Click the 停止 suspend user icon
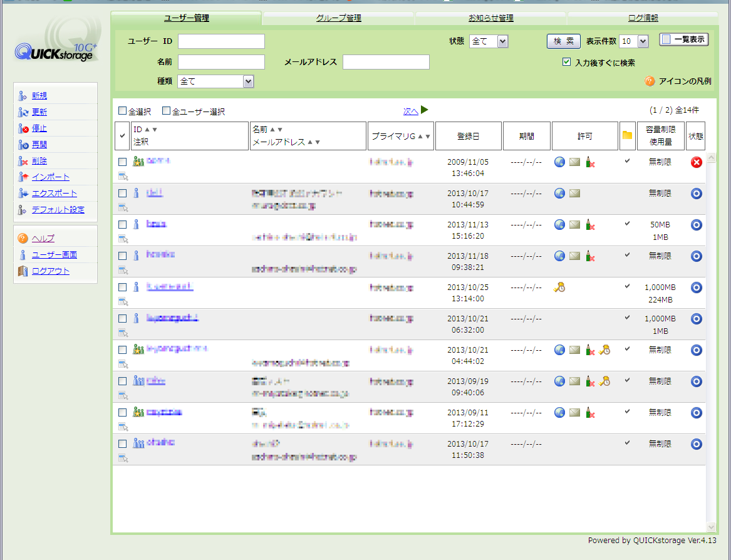The height and width of the screenshot is (560, 731). [x=23, y=128]
